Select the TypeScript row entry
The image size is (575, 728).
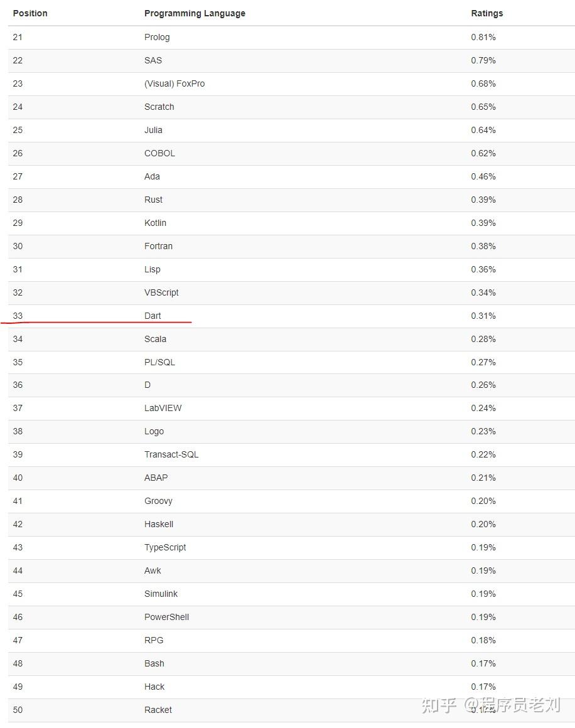(x=165, y=547)
